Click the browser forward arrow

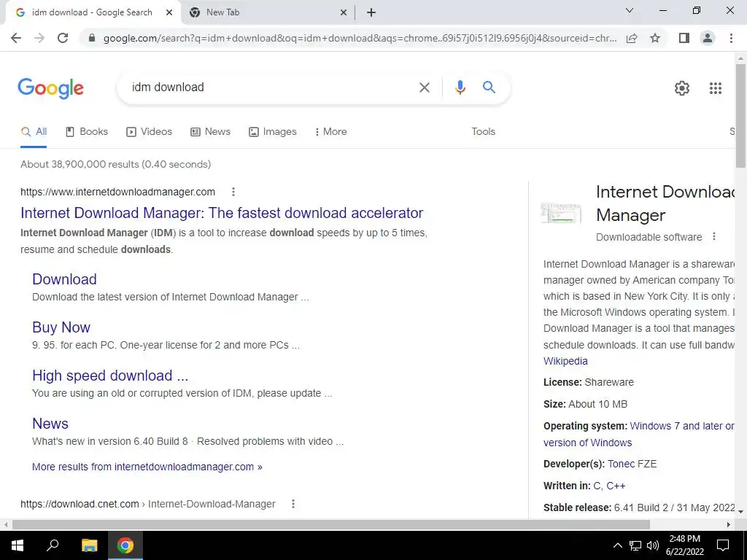tap(39, 38)
